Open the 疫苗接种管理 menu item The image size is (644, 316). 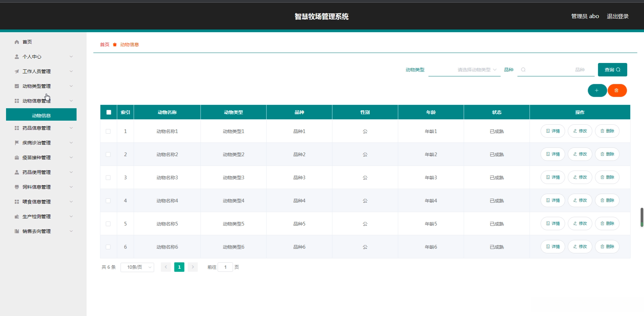[41, 157]
